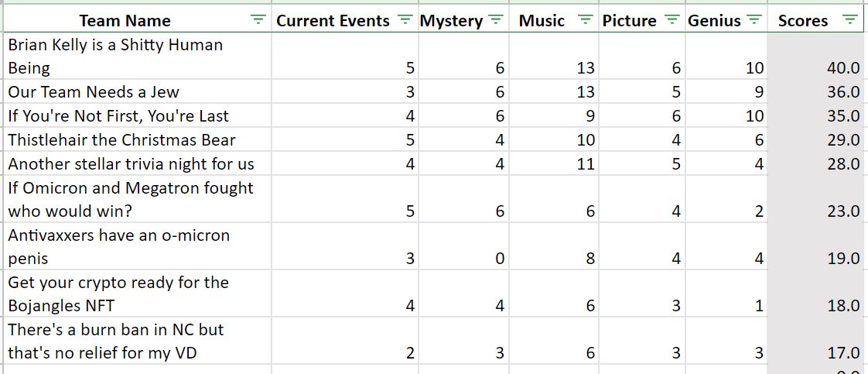Select the Team Name header cell

137,20
